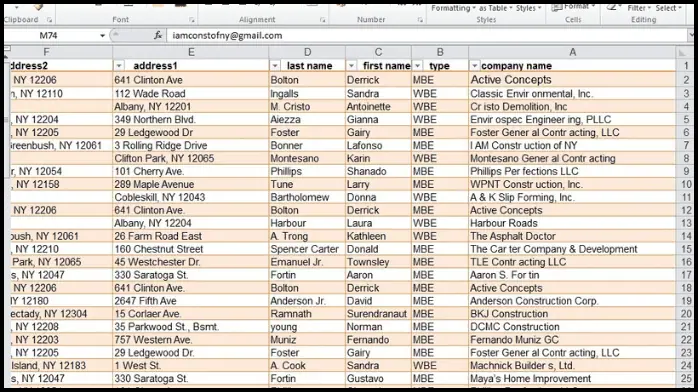Select cell 'WPNT Constr uction, Inc.'
The image size is (698, 392).
click(572, 184)
